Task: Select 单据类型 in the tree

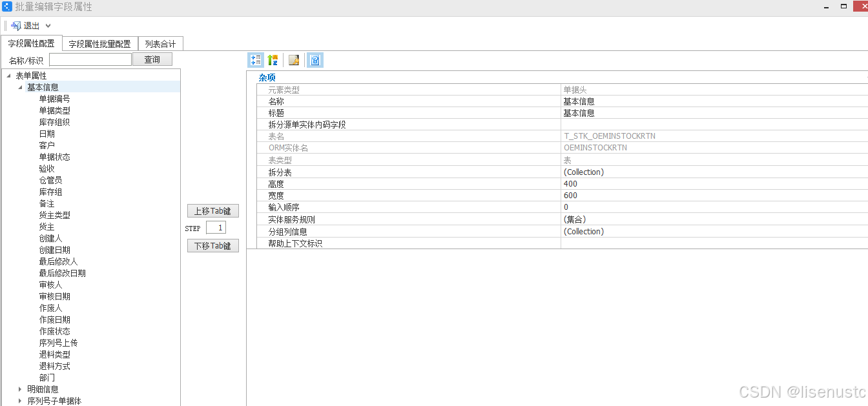Action: coord(54,110)
